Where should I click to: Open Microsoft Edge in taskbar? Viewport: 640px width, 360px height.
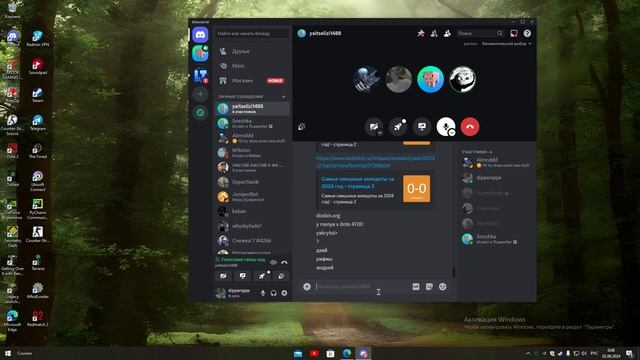347,353
